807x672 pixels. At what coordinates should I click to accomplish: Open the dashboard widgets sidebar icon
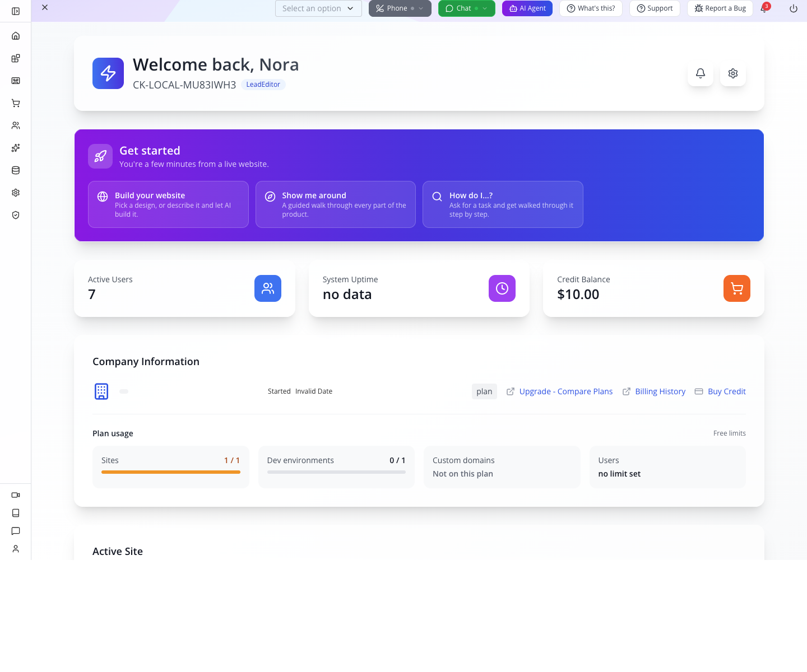pyautogui.click(x=16, y=58)
